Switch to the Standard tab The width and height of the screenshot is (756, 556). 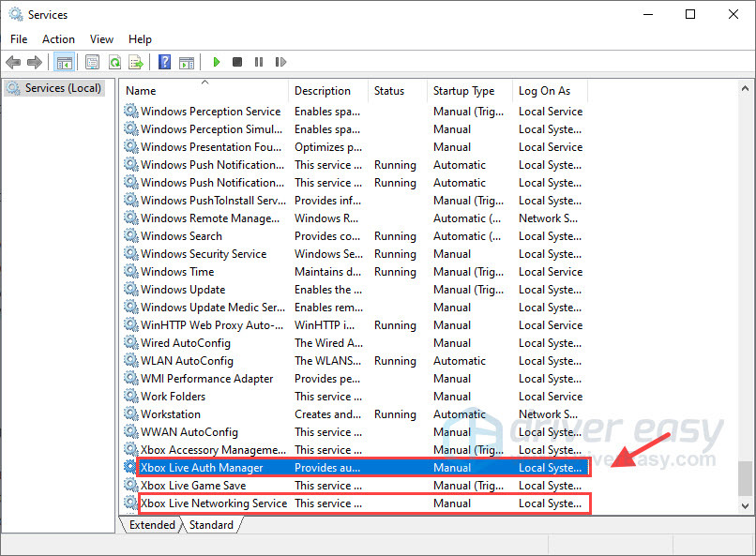211,525
